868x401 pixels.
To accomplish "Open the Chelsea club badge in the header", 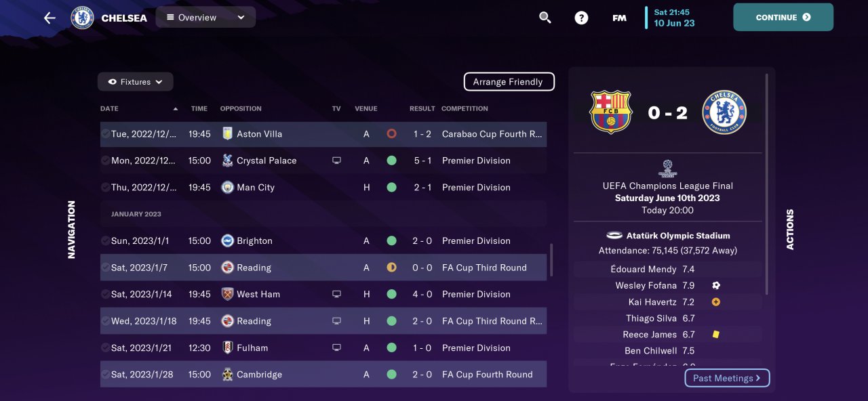I will [82, 18].
